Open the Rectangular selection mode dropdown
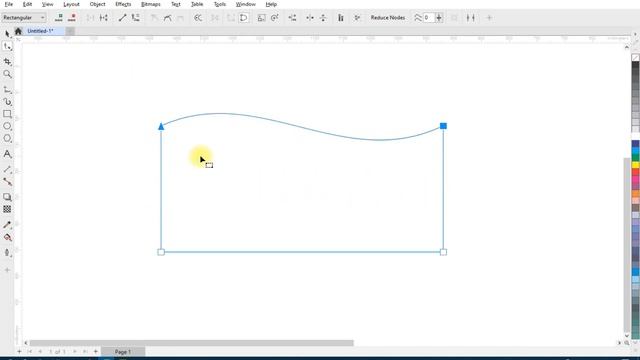This screenshot has height=360, width=640. pos(24,18)
